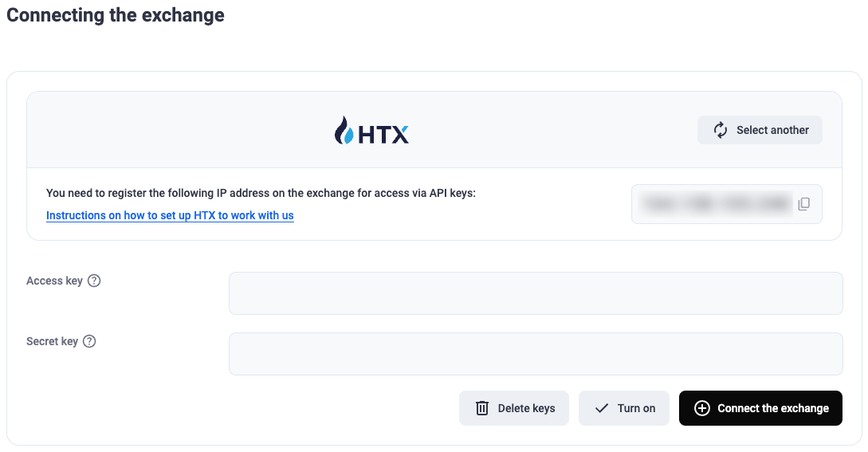This screenshot has width=868, height=452.
Task: Copy the IP address with the copy icon
Action: tap(803, 204)
